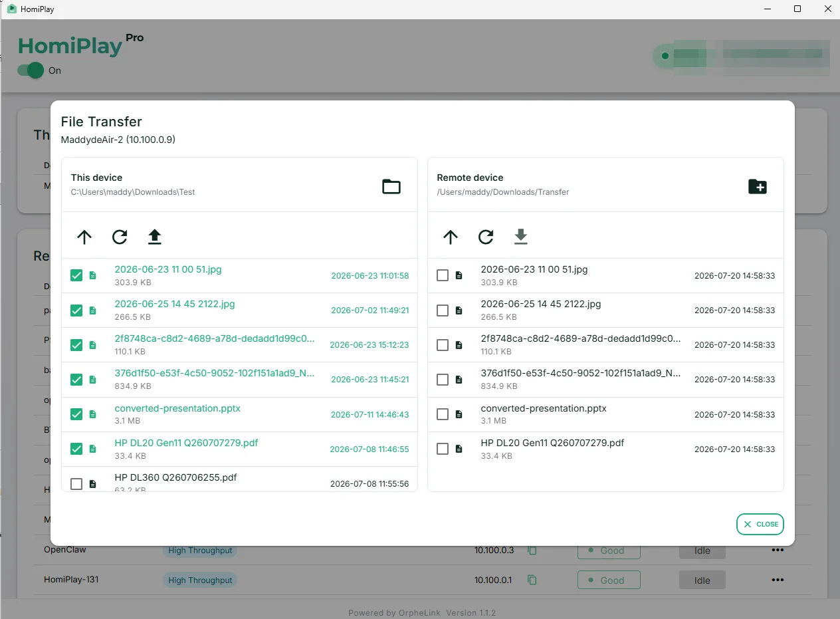Close the File Transfer dialog
The image size is (840, 619).
pyautogui.click(x=760, y=524)
